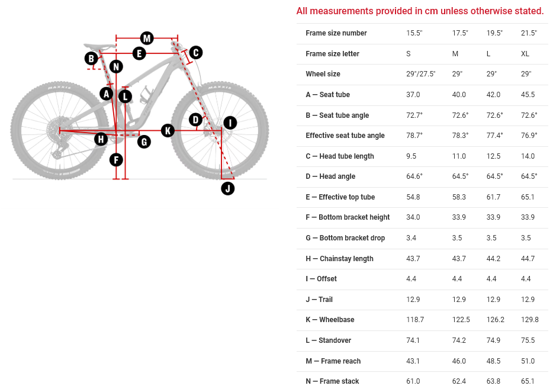Screen dimensions: 553x392
Task: Select the C head tube length marker
Action: coord(195,52)
